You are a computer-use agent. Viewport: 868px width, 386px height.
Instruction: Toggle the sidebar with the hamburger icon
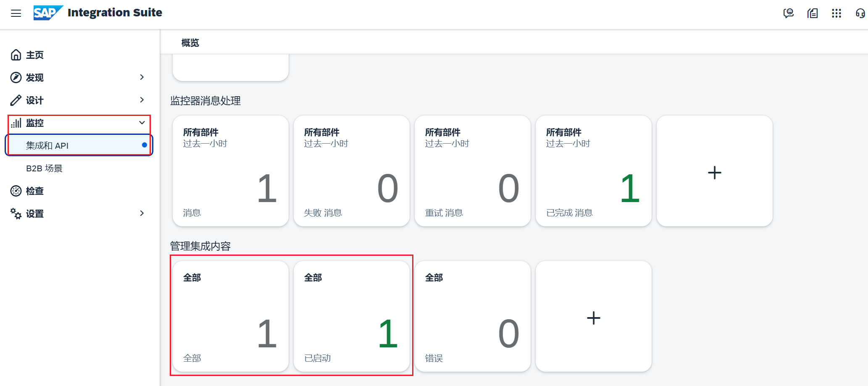click(x=16, y=13)
